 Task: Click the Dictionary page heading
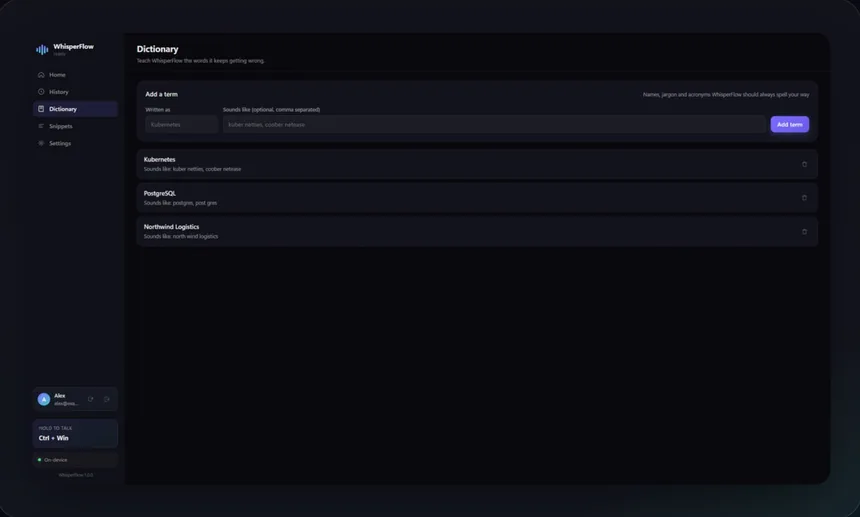point(157,49)
